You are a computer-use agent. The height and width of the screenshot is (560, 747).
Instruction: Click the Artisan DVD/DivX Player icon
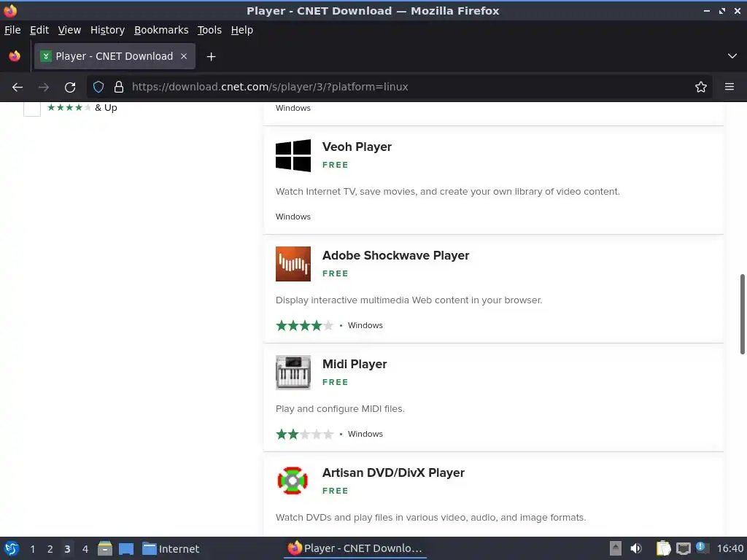point(293,481)
